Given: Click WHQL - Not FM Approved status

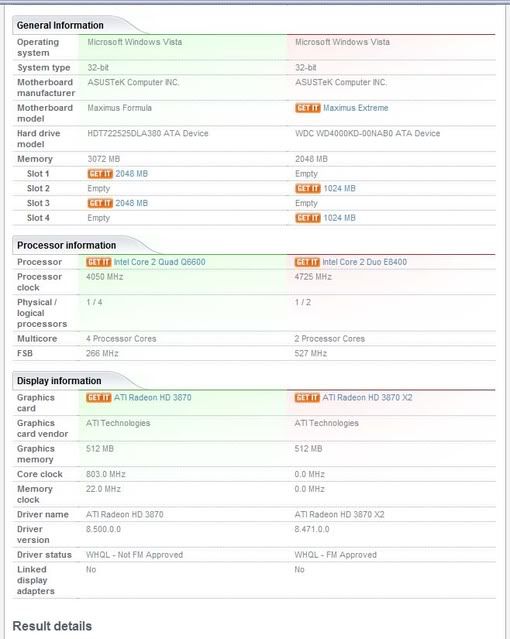Looking at the screenshot, I should point(135,555).
